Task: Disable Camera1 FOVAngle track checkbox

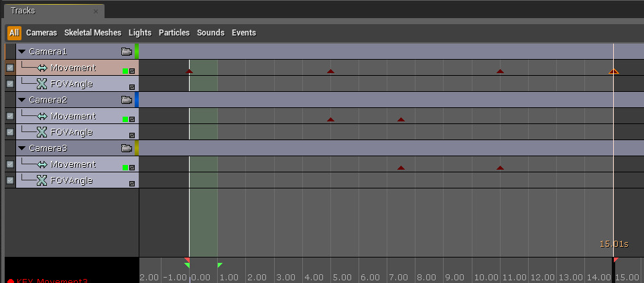Action: pyautogui.click(x=10, y=84)
